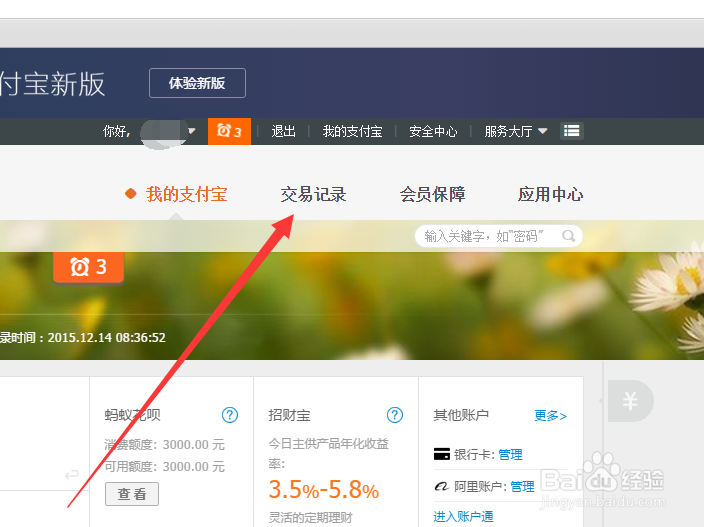Click the 退出 logout link

pyautogui.click(x=283, y=131)
